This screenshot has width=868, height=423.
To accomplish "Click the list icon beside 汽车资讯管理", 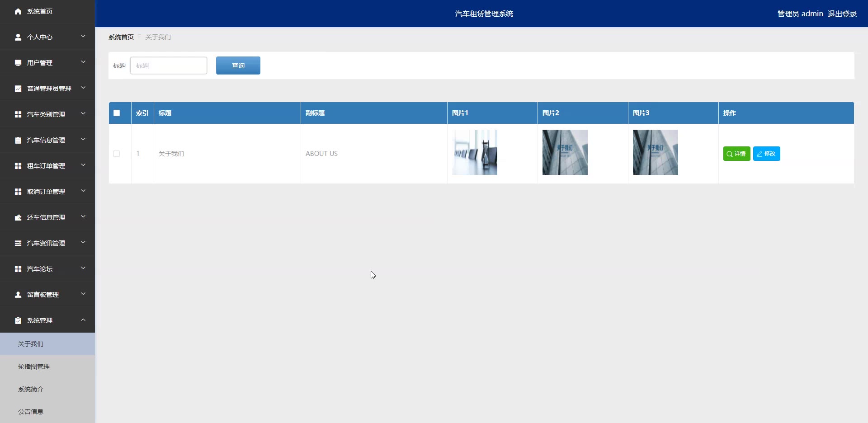I will (x=18, y=243).
